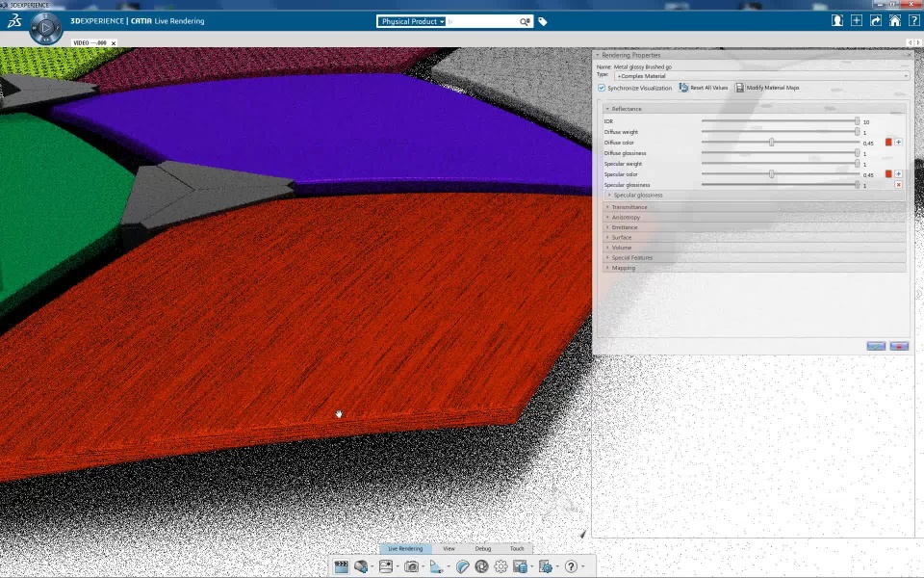The height and width of the screenshot is (578, 924).
Task: Click the environment ambience icon
Action: pyautogui.click(x=386, y=566)
